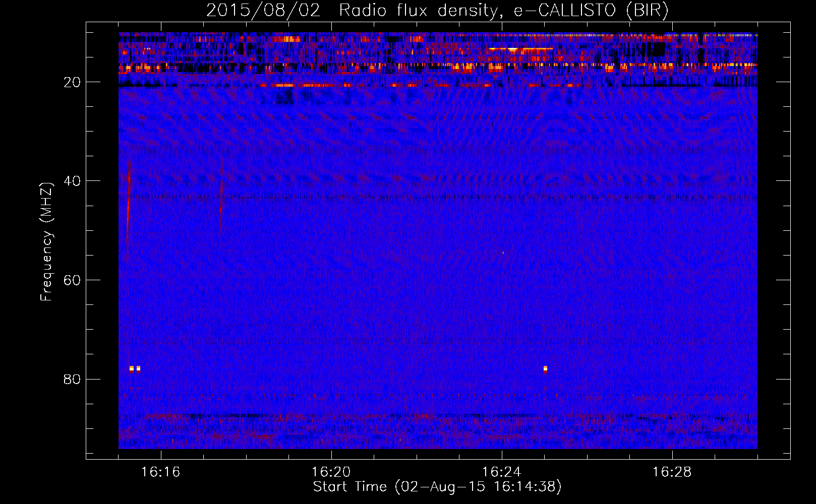Click the 20 MHz frequency tick label
This screenshot has height=504, width=816.
73,82
